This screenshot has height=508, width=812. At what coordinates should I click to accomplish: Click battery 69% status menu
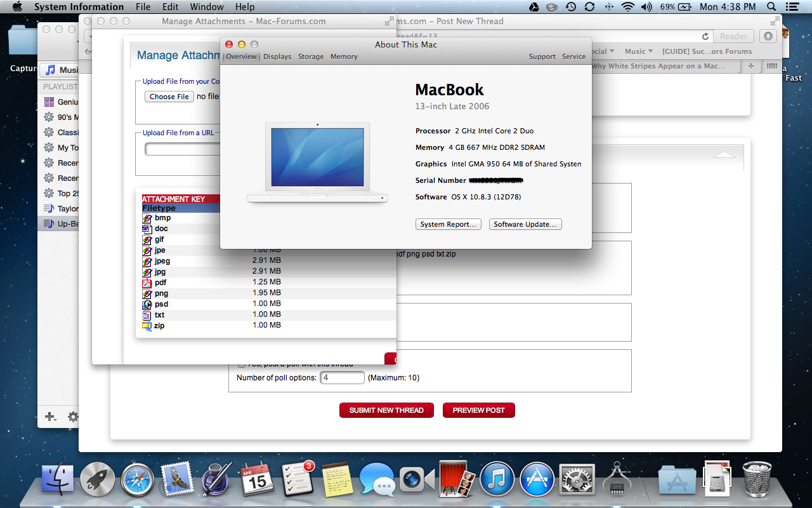pos(676,7)
